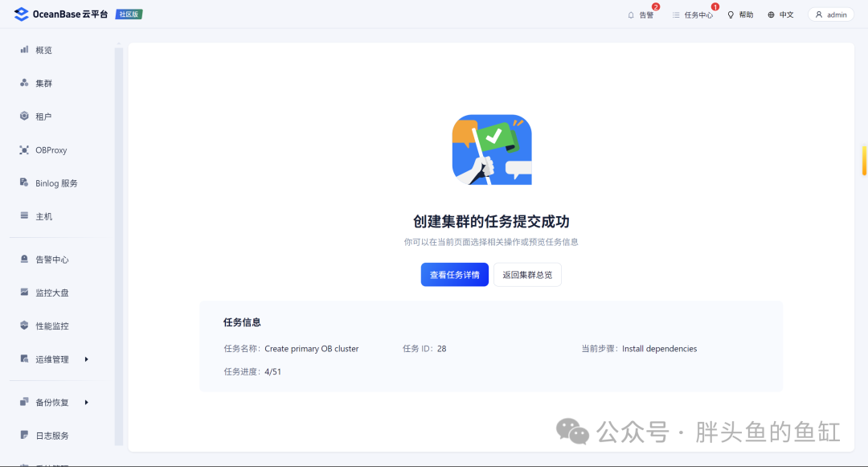The height and width of the screenshot is (467, 868).
Task: Click the current step 'Install dependencies'
Action: (x=659, y=349)
